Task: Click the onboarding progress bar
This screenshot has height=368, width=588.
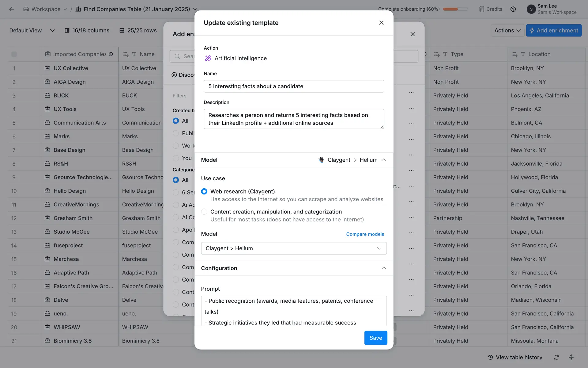Action: tap(455, 9)
